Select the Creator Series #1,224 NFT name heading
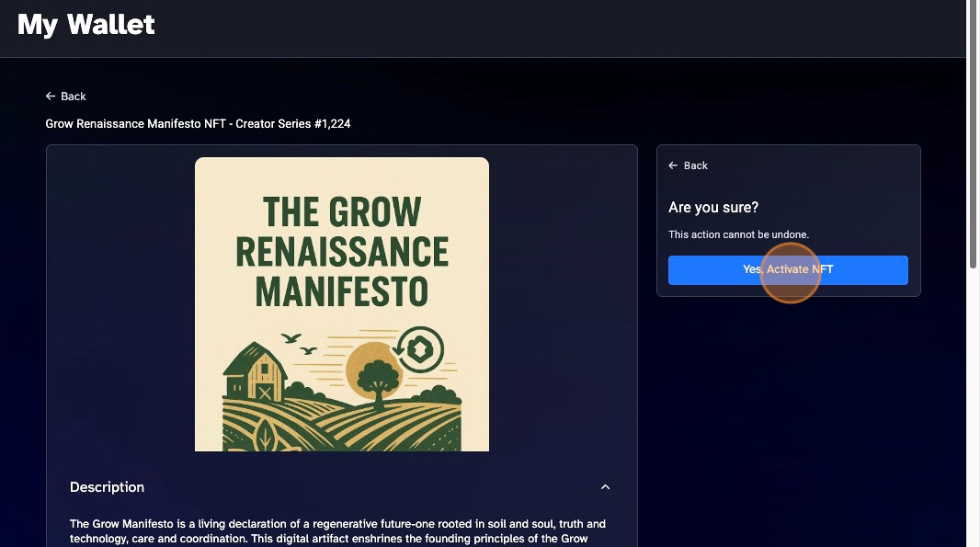The height and width of the screenshot is (547, 980). pyautogui.click(x=198, y=124)
